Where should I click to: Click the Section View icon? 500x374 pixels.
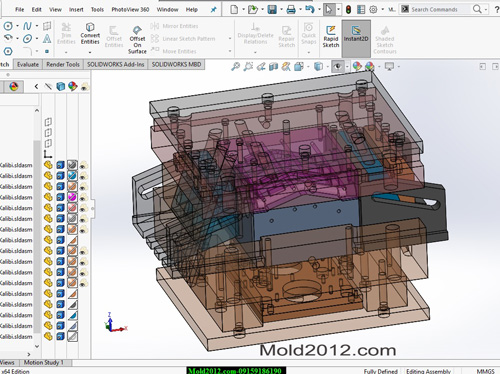pos(273,67)
